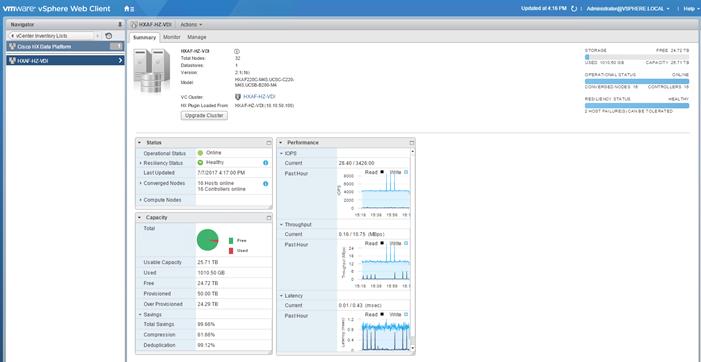Select HXAF-HZ-VDI in the Navigator list
This screenshot has width=701, height=362.
coord(65,61)
